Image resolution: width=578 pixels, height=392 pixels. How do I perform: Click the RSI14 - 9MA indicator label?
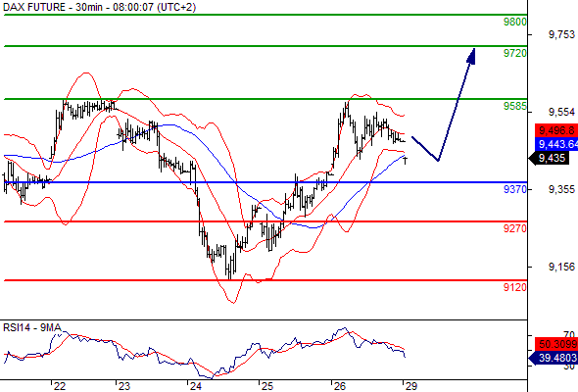pyautogui.click(x=32, y=327)
